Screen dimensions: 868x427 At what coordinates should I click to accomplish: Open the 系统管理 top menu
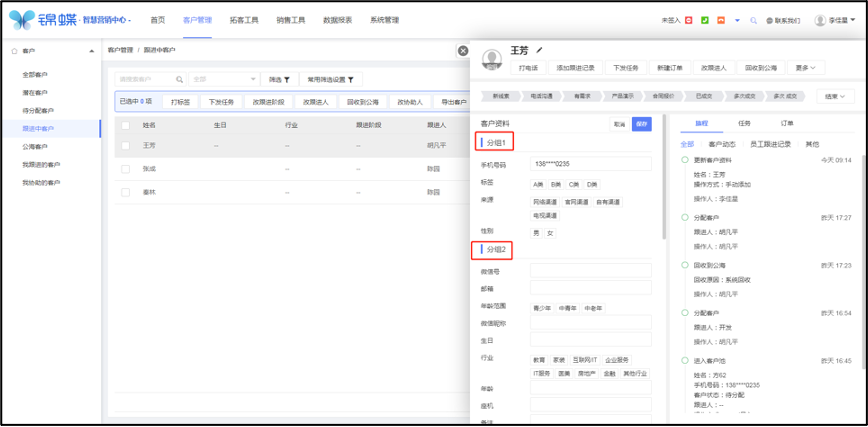point(384,20)
